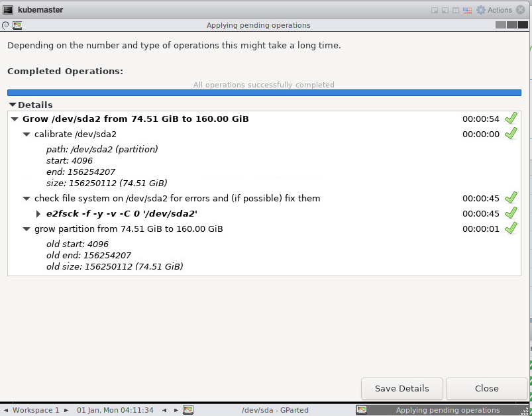
Task: Click the console icon beside kubemaster title
Action: click(x=8, y=10)
